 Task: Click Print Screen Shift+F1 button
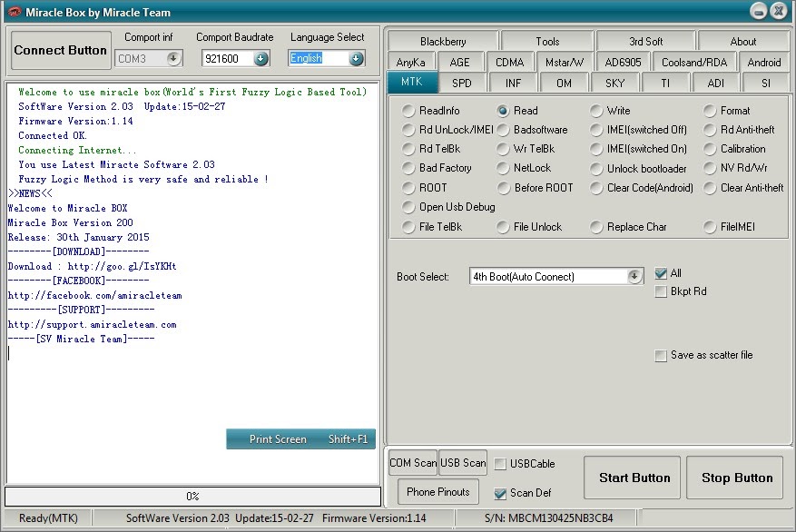pyautogui.click(x=301, y=438)
